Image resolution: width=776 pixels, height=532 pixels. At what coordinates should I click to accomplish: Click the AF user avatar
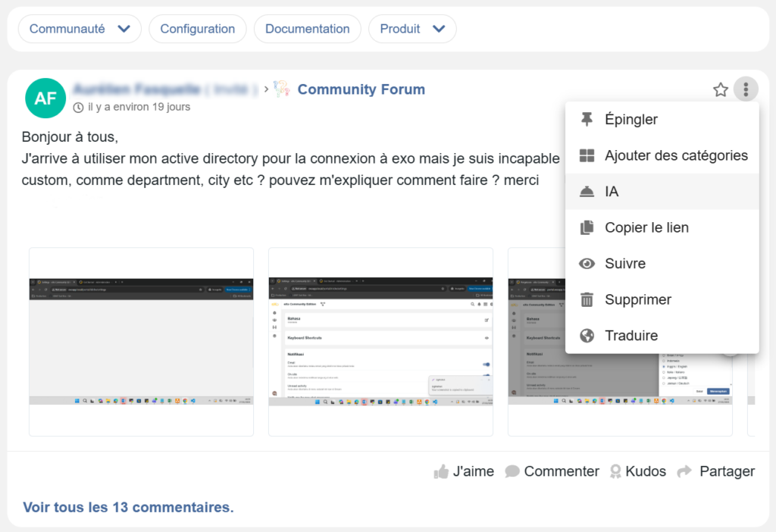click(x=45, y=99)
